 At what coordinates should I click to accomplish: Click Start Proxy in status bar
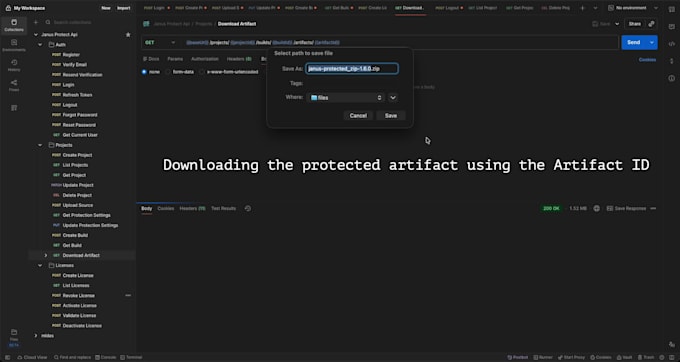[571, 357]
